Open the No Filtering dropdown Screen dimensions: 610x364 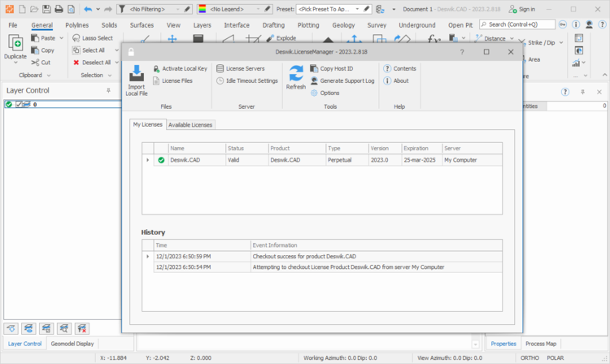(178, 9)
